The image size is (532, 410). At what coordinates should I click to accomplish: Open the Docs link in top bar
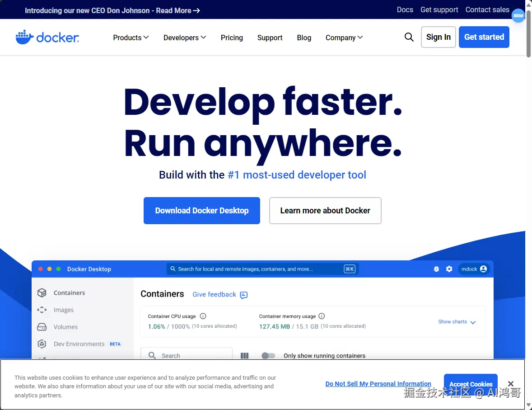point(405,10)
